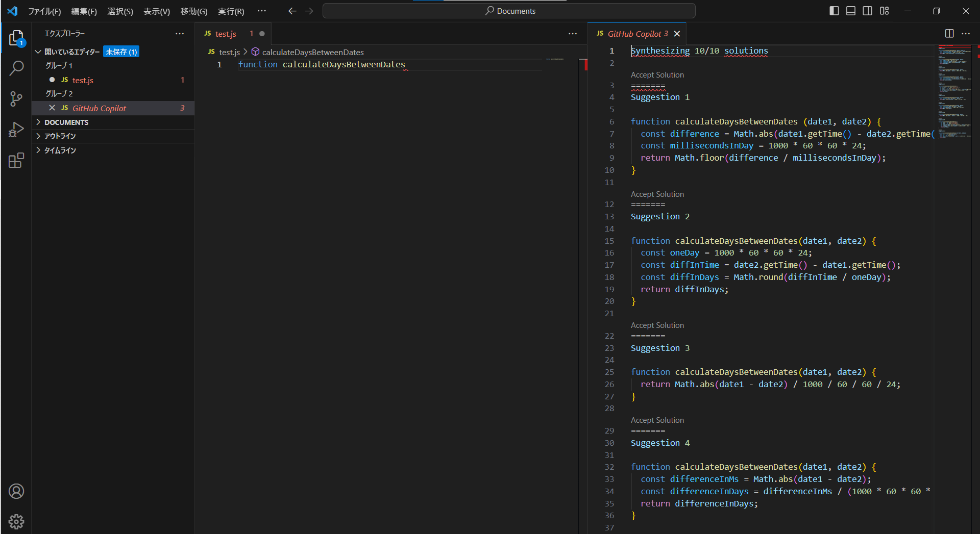Viewport: 980px width, 534px height.
Task: Close GitHub Copilot in open editors list
Action: pos(52,108)
